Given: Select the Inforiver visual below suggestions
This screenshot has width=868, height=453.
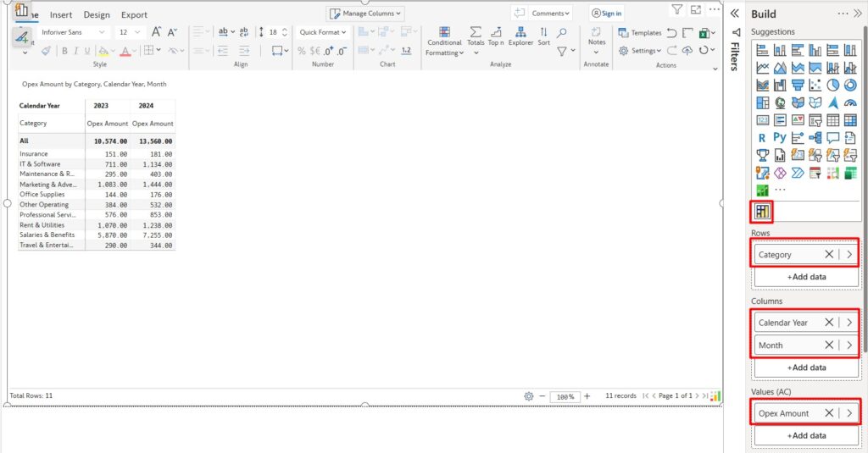Looking at the screenshot, I should coord(762,211).
